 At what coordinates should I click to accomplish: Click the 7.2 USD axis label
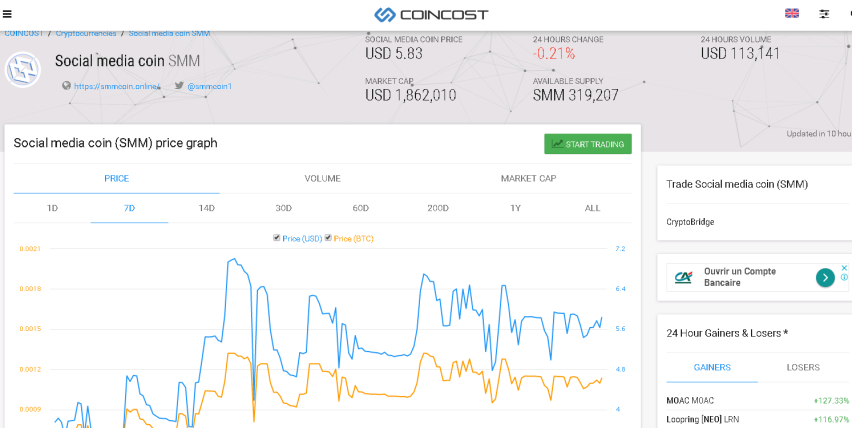(620, 249)
